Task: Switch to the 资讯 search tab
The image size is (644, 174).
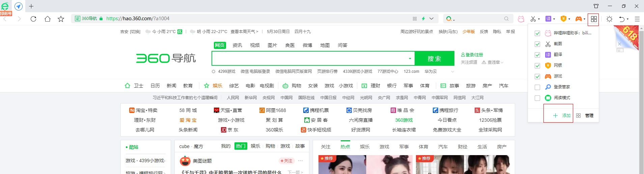Action: click(237, 45)
